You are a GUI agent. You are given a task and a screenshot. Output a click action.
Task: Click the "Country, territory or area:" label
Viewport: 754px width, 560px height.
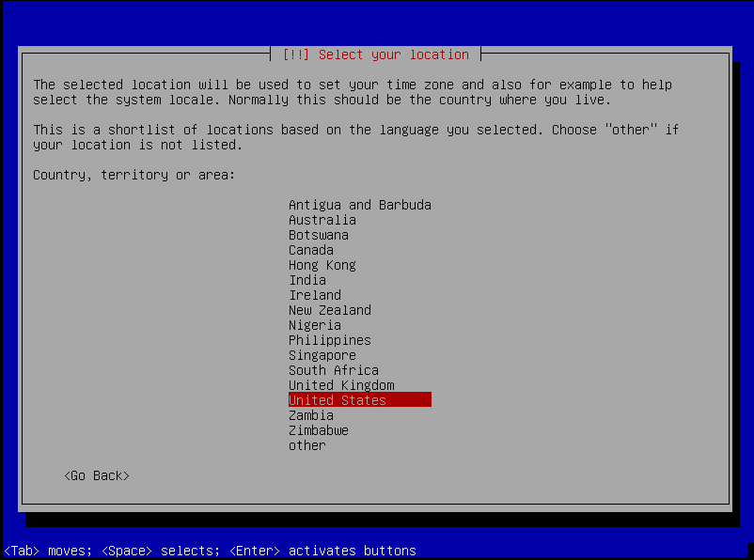[x=134, y=175]
